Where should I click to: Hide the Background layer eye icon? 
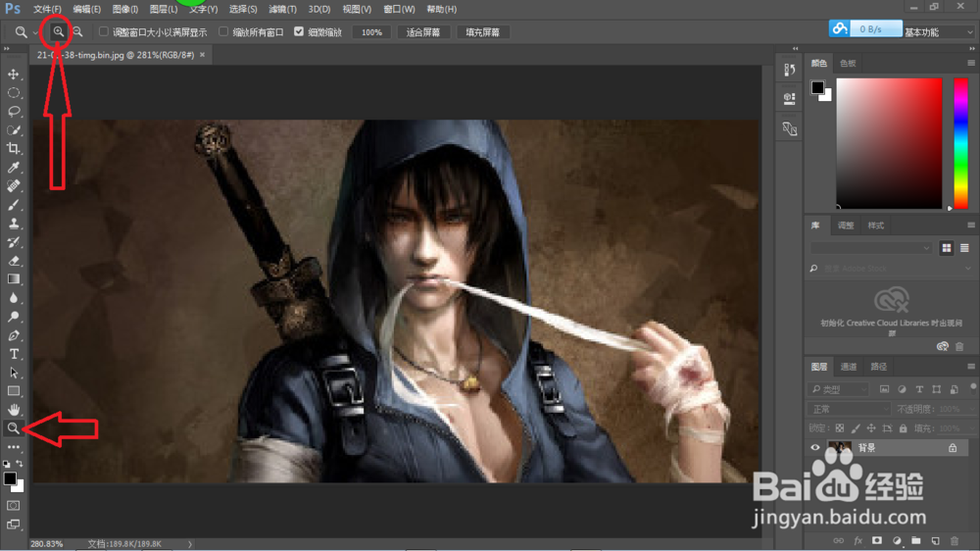tap(815, 448)
